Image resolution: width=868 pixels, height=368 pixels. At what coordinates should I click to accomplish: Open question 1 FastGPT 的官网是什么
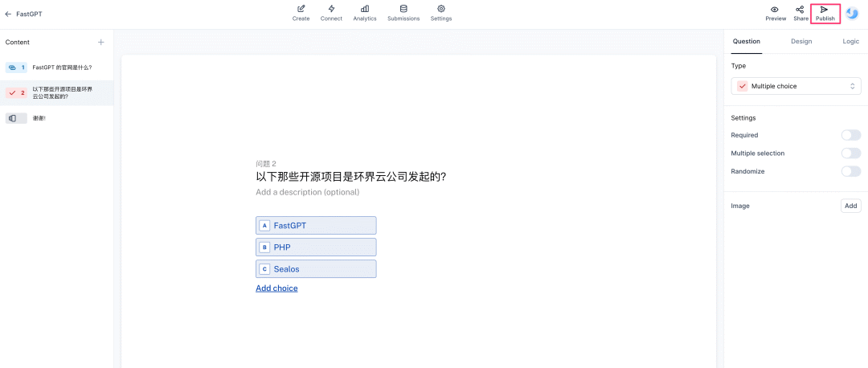pos(57,67)
